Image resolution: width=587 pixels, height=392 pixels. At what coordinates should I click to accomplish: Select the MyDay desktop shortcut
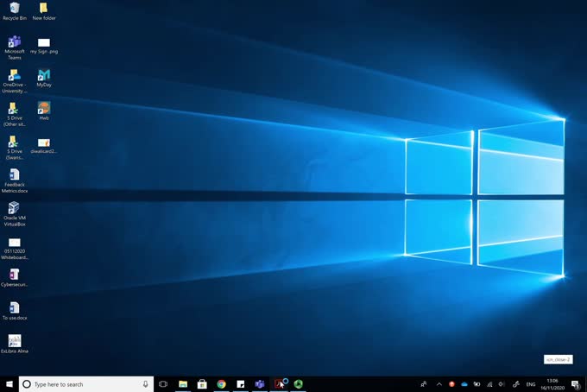(43, 76)
